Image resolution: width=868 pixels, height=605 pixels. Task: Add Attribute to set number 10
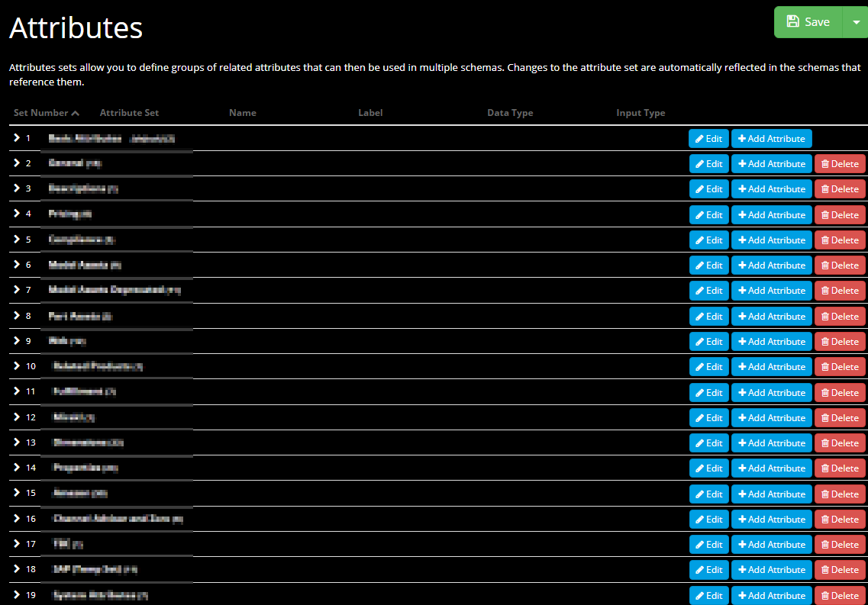[x=771, y=367]
